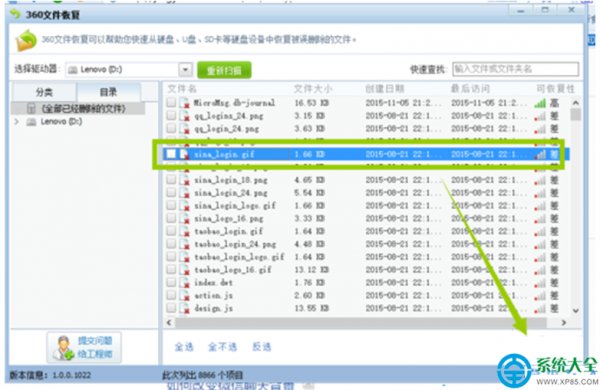This screenshot has height=390, width=600.
Task: Tick checkbox for qq_login_24.png
Action: pyautogui.click(x=171, y=128)
